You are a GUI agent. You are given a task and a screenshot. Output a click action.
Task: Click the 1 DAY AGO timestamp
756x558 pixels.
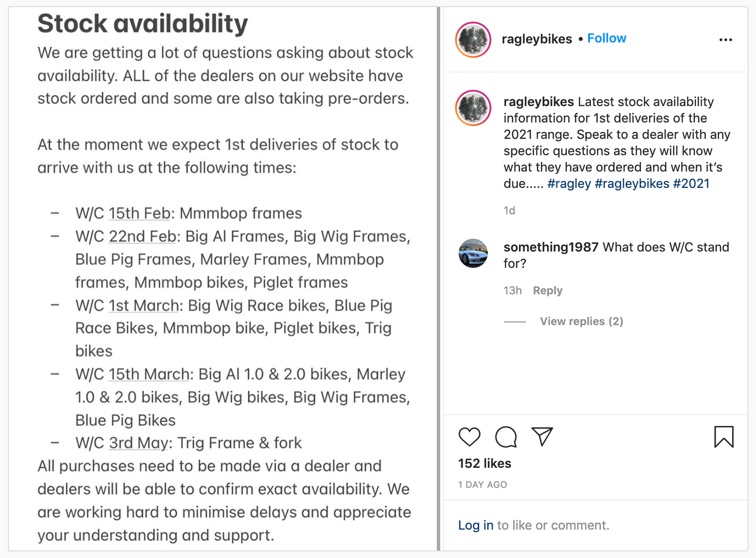[483, 485]
